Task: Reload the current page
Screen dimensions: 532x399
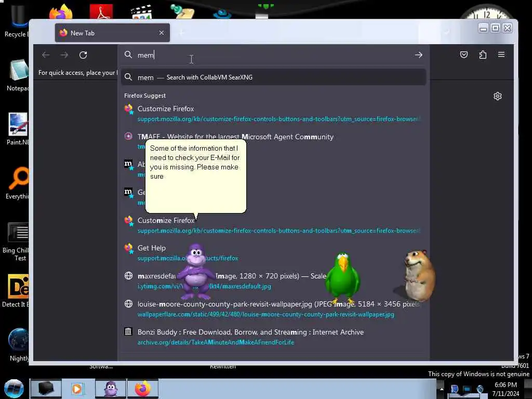Action: click(x=83, y=55)
